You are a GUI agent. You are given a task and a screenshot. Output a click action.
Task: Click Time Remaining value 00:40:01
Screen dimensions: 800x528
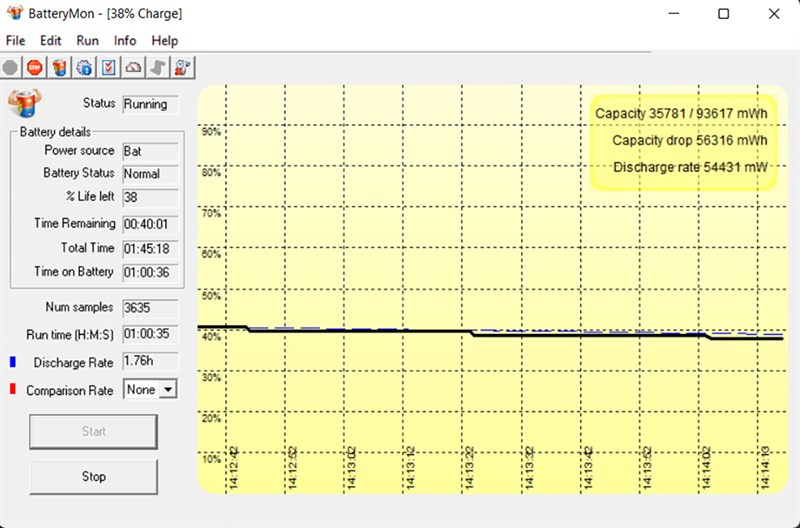[x=151, y=224]
